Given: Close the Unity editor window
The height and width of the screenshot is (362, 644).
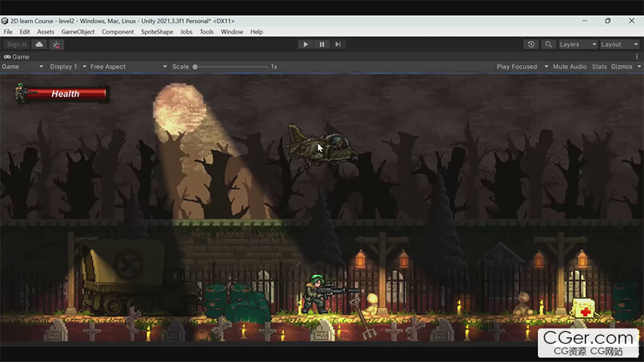Looking at the screenshot, I should (632, 21).
